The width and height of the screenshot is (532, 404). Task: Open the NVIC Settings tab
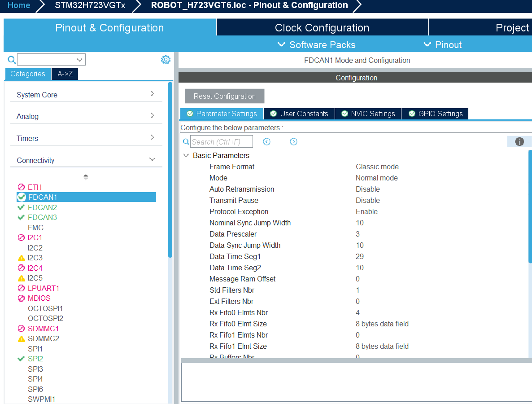point(368,114)
